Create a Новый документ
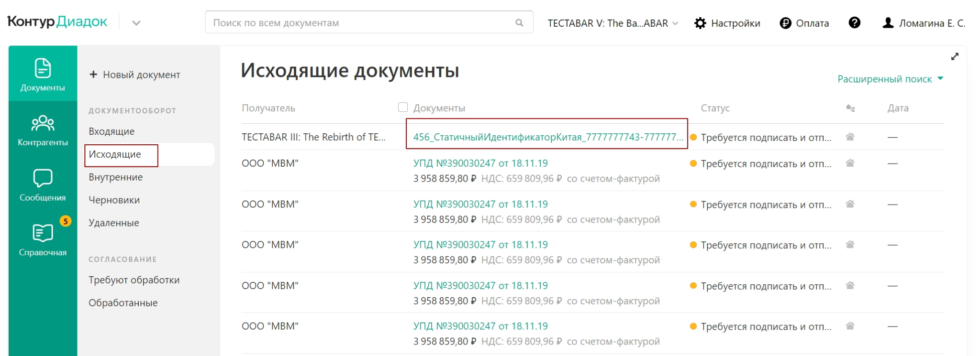The height and width of the screenshot is (356, 980). click(134, 75)
